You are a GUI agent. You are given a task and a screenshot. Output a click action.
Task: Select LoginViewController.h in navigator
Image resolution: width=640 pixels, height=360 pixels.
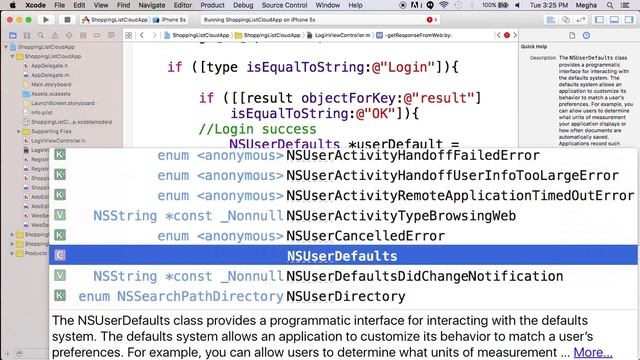(x=54, y=141)
